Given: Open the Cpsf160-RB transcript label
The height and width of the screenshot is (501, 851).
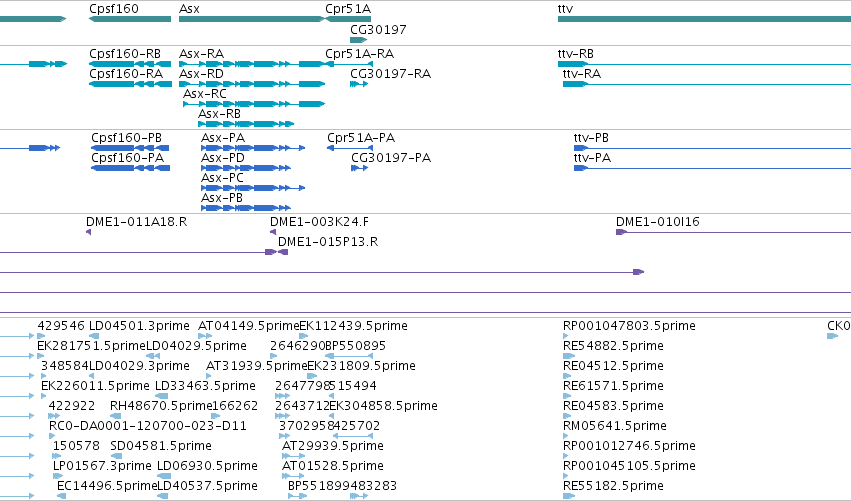Looking at the screenshot, I should 125,54.
